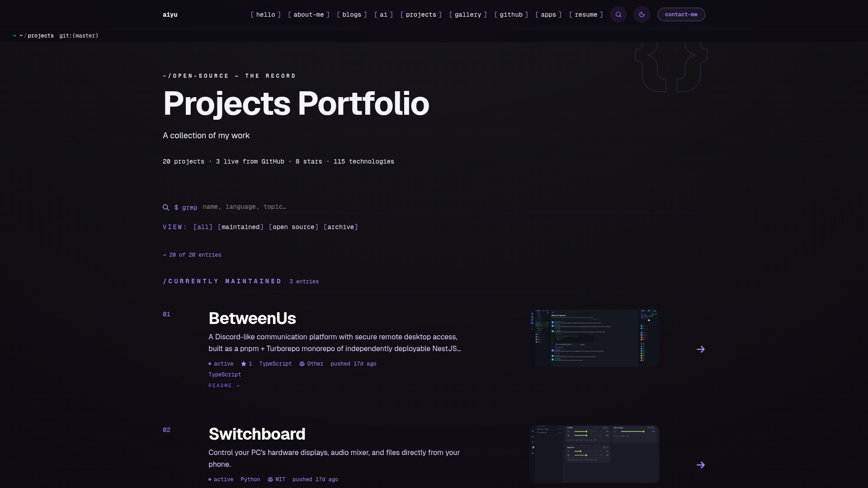Click the Python language label on Switchboard

point(250,479)
